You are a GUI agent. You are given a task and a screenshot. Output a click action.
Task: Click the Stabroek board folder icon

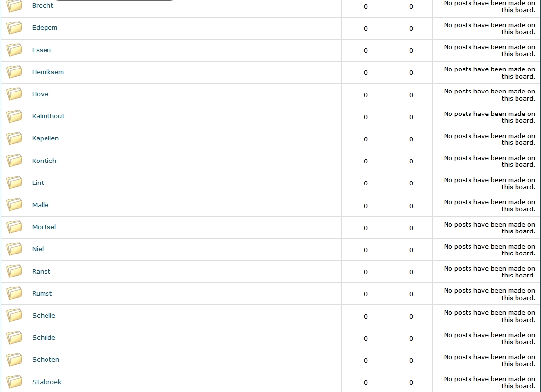point(15,382)
